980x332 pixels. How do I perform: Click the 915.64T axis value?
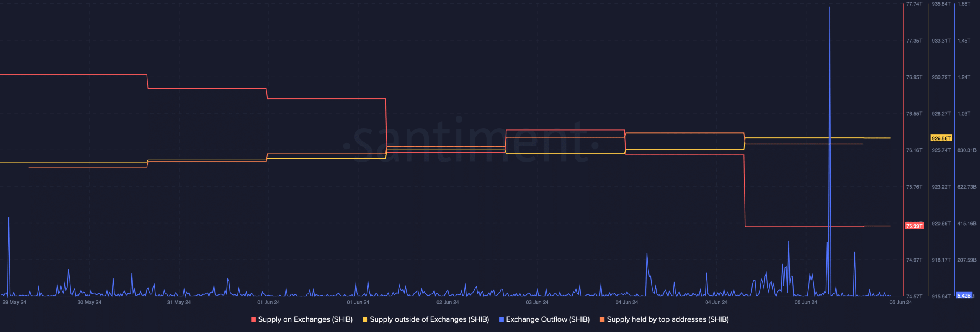tap(941, 296)
